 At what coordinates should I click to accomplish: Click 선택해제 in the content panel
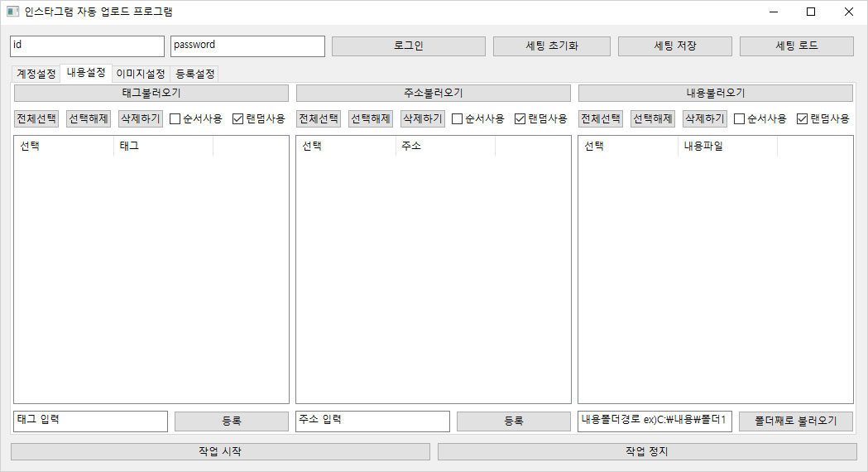(x=653, y=118)
